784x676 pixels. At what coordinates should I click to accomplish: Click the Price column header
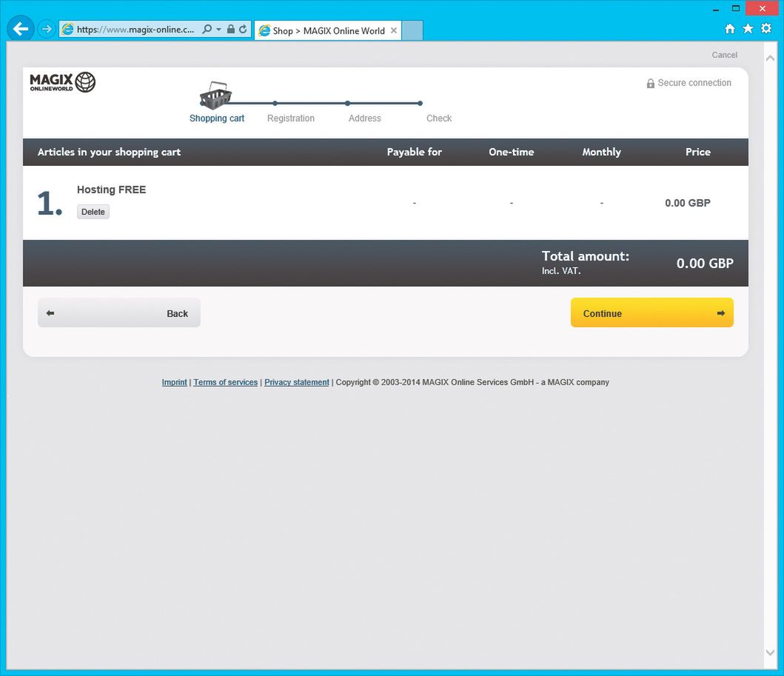698,152
